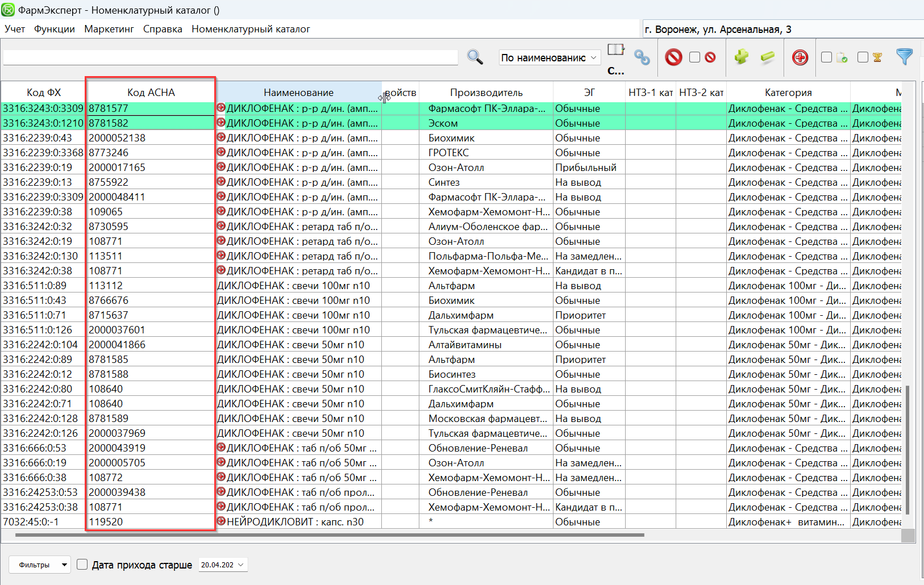
Task: Click the green plus add icon
Action: (741, 57)
